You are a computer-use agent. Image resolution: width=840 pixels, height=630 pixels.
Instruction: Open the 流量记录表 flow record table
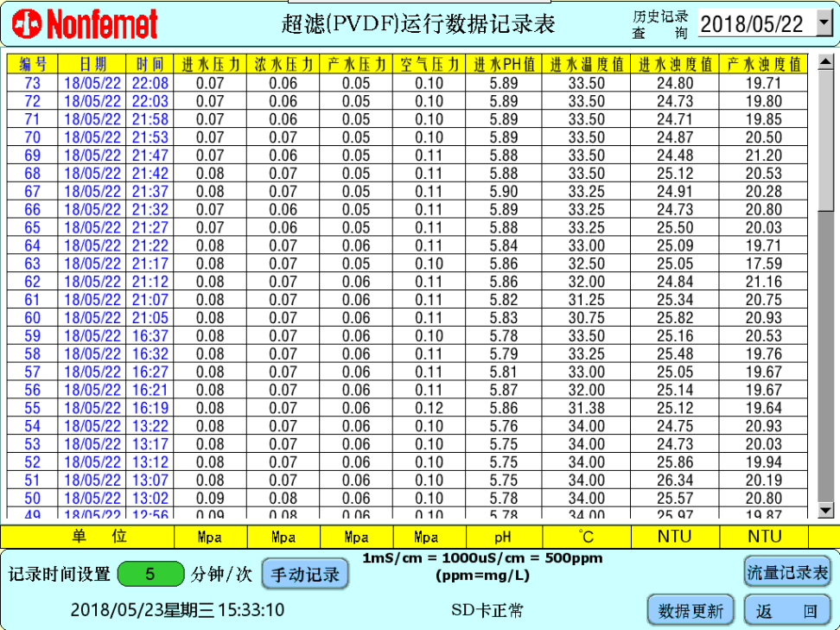786,572
